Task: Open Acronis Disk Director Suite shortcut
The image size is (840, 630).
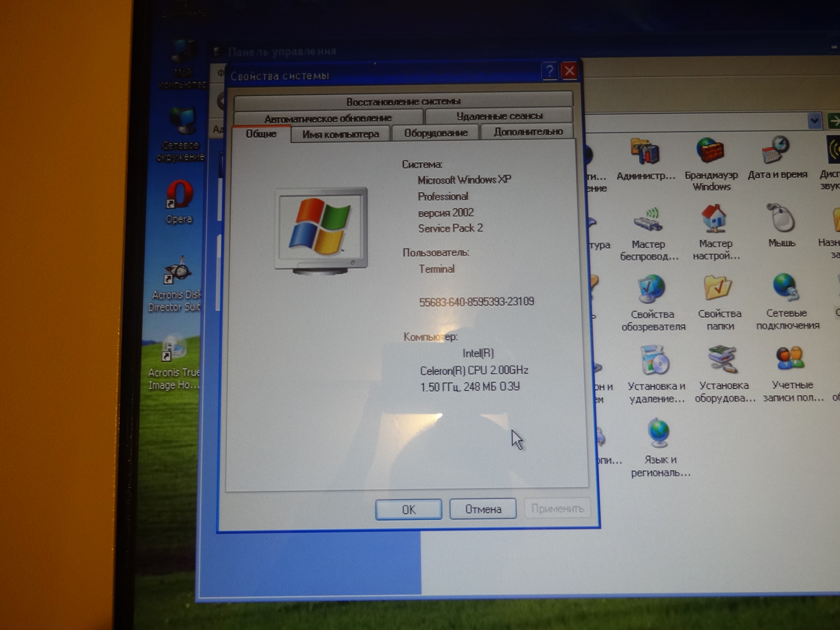Action: click(177, 272)
